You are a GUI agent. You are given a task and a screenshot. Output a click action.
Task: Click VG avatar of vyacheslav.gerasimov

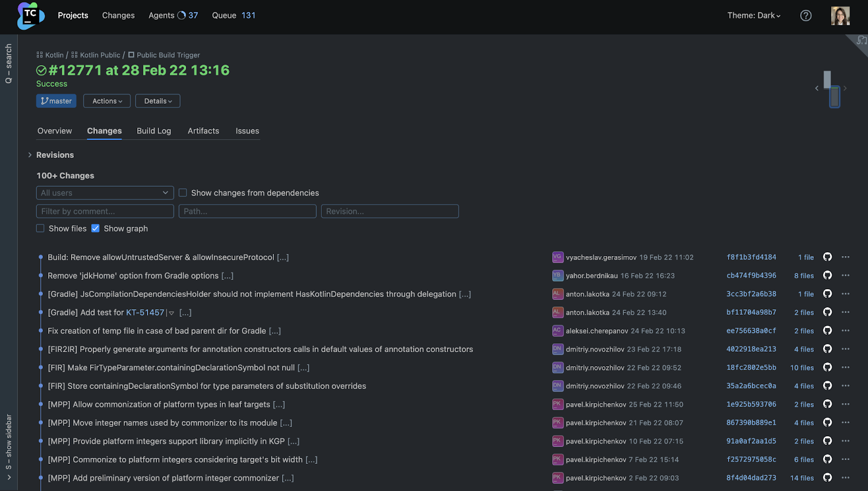pos(558,257)
